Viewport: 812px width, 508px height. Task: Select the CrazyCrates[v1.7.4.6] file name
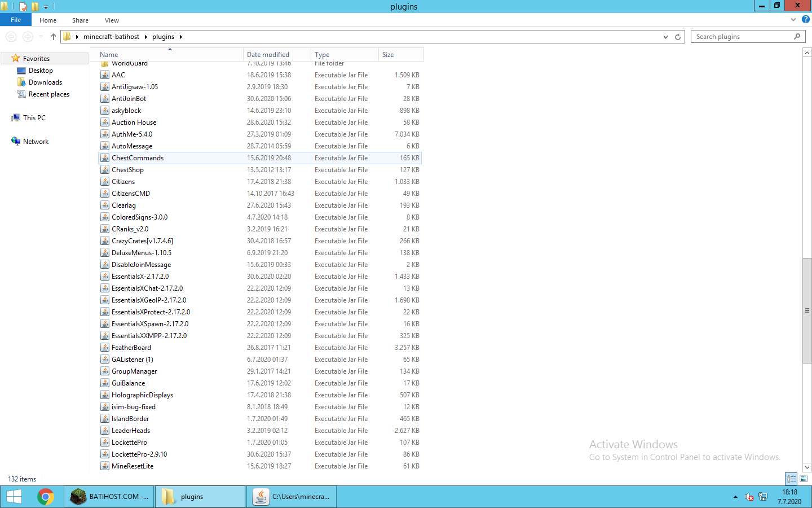143,241
